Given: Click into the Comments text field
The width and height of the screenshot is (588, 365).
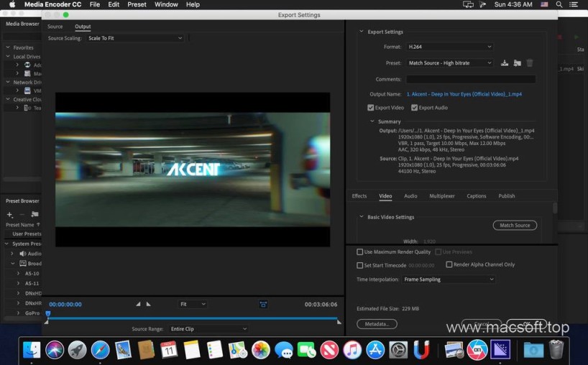Looking at the screenshot, I should (x=470, y=79).
